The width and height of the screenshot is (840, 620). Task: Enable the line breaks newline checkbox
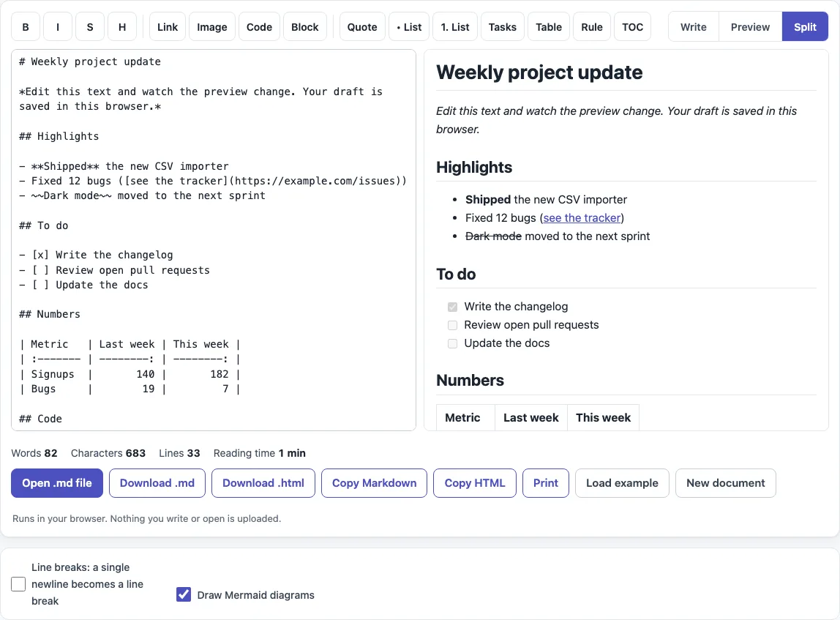pyautogui.click(x=18, y=584)
